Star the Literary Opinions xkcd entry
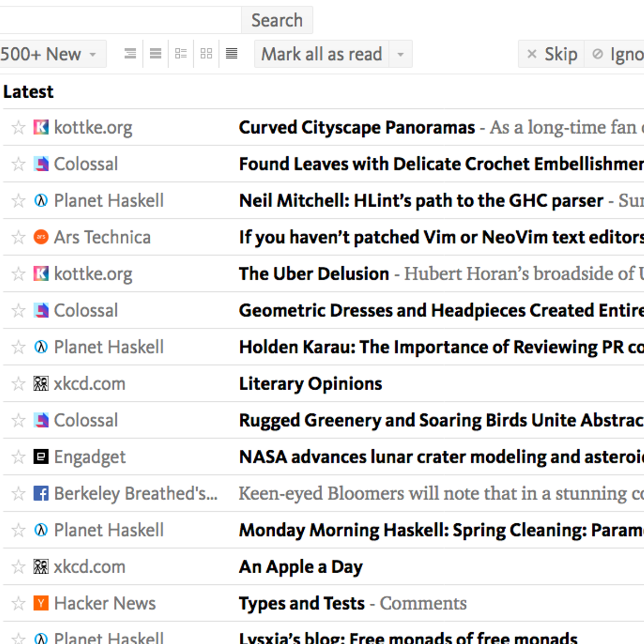 coord(18,384)
